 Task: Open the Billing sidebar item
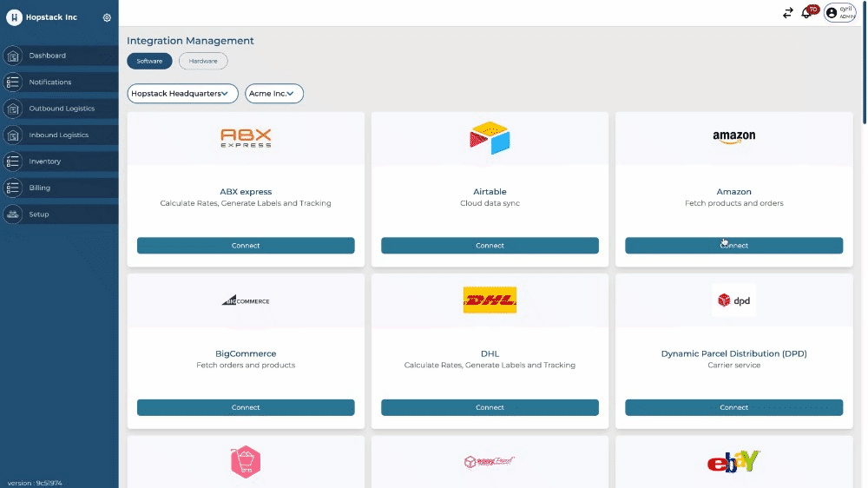40,188
